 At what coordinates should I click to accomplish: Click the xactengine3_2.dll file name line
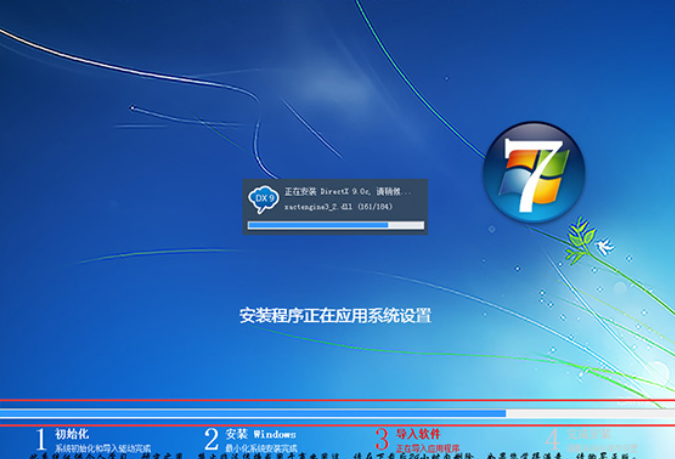tap(338, 207)
